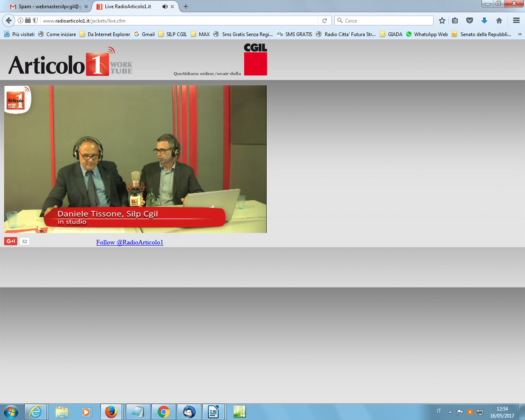This screenshot has width=525, height=420.
Task: Launch Google Chrome from the taskbar
Action: 164,412
